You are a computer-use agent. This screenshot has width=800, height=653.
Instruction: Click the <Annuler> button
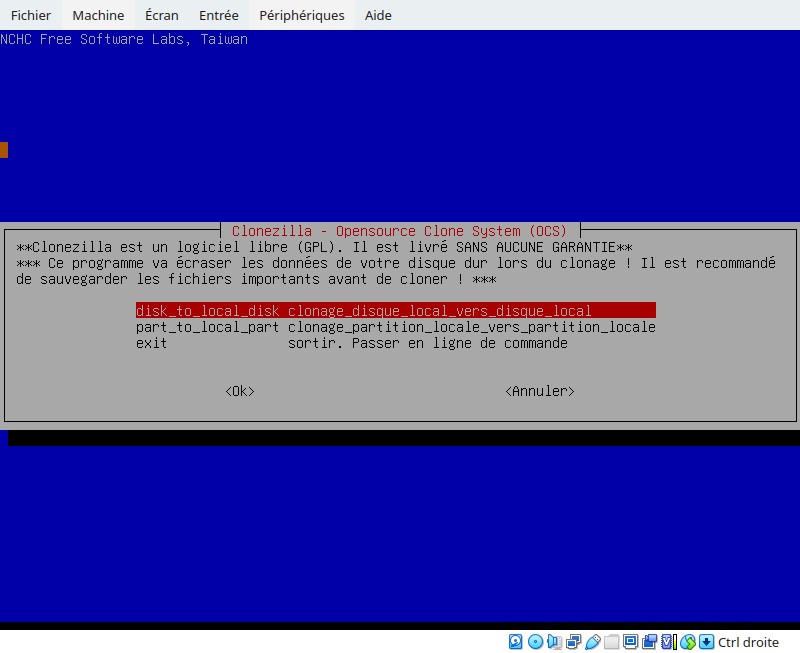tap(540, 391)
